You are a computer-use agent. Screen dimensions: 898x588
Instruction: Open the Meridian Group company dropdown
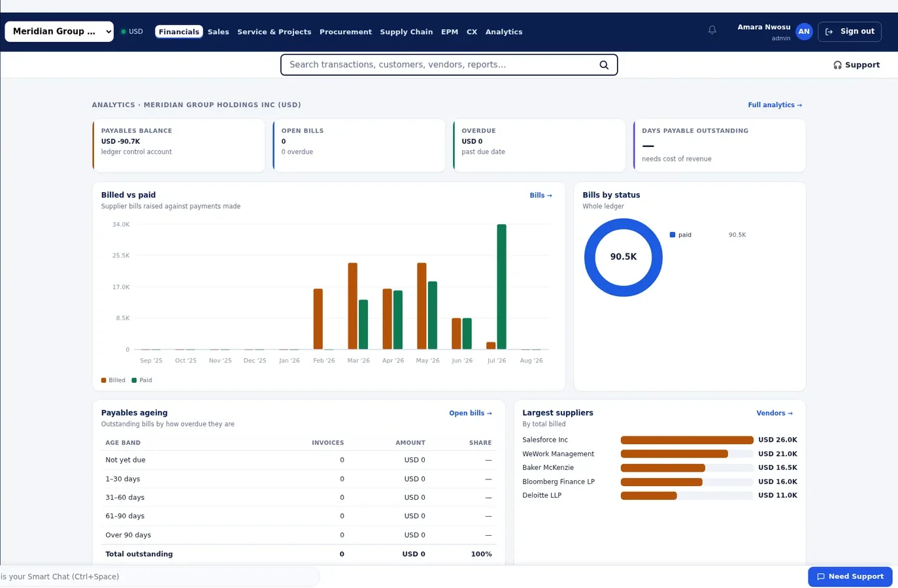click(x=59, y=31)
